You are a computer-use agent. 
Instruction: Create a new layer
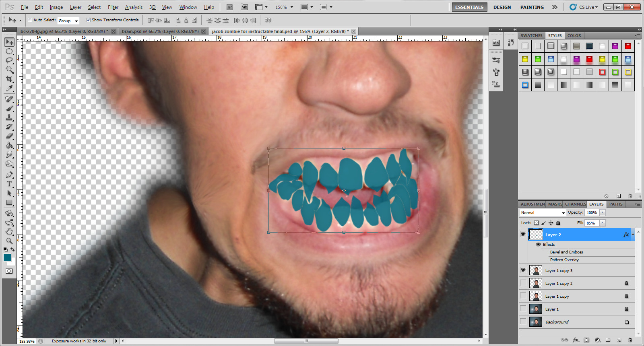click(x=619, y=340)
